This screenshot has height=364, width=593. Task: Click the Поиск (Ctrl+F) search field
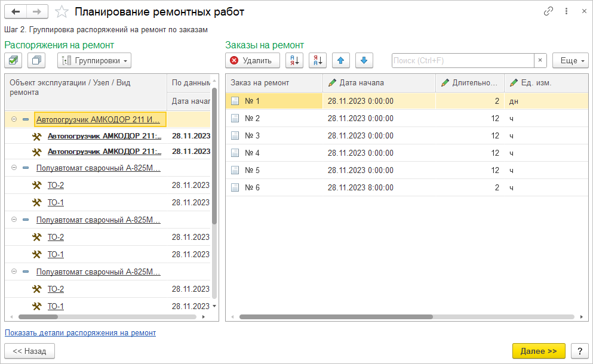pyautogui.click(x=463, y=60)
